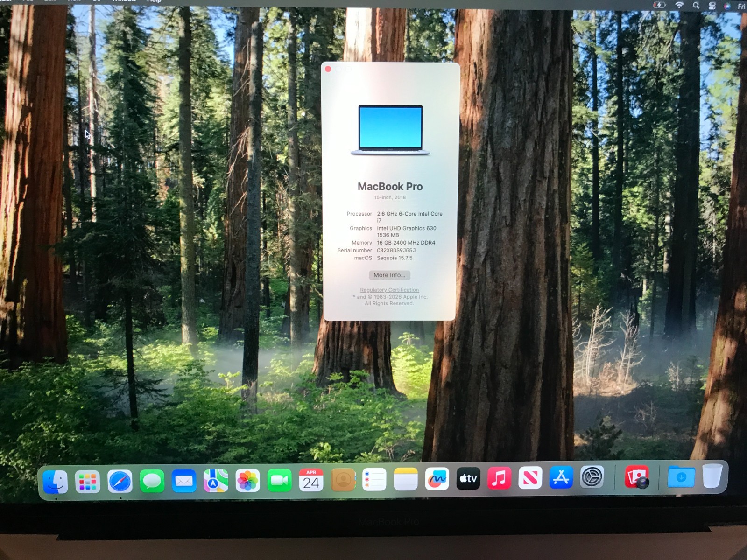
Task: Open the Mail app in the Dock
Action: [184, 481]
